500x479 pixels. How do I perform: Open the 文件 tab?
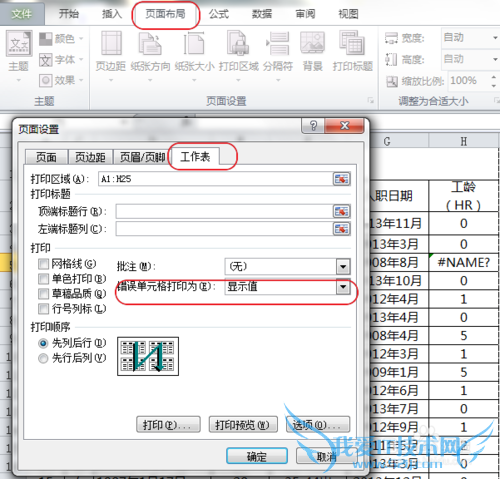(22, 14)
